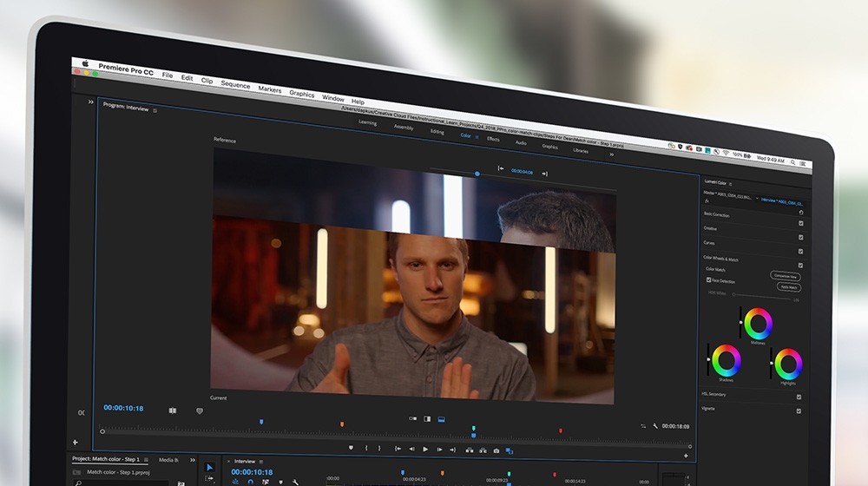Screen dimensions: 868x486
Task: Open the Master clip dropdown in Lumetri Color
Action: [x=757, y=198]
